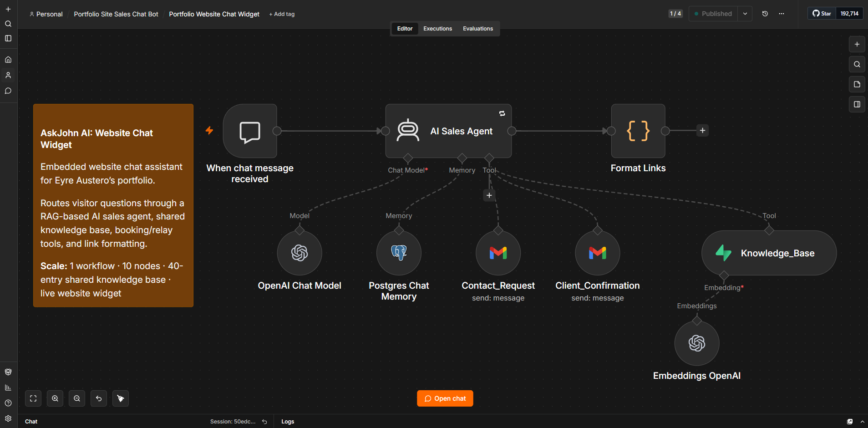Click the Published status button
868x428 pixels.
point(713,14)
